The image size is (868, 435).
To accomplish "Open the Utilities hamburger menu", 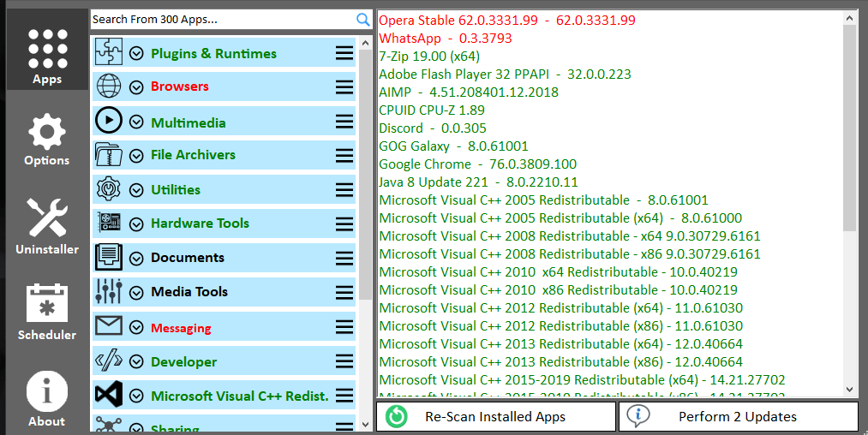I will tap(344, 190).
